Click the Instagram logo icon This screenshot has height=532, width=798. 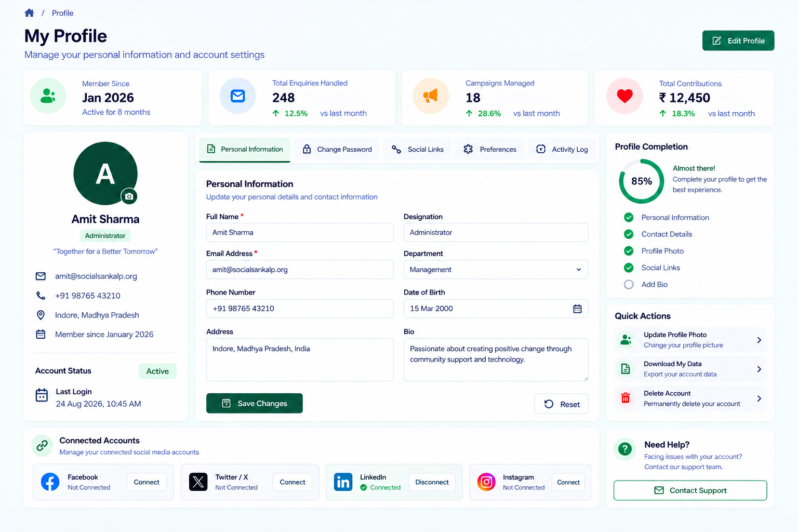486,482
